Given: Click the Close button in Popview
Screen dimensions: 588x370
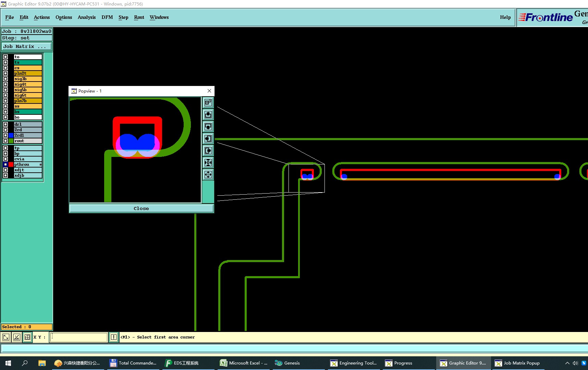Looking at the screenshot, I should (141, 208).
